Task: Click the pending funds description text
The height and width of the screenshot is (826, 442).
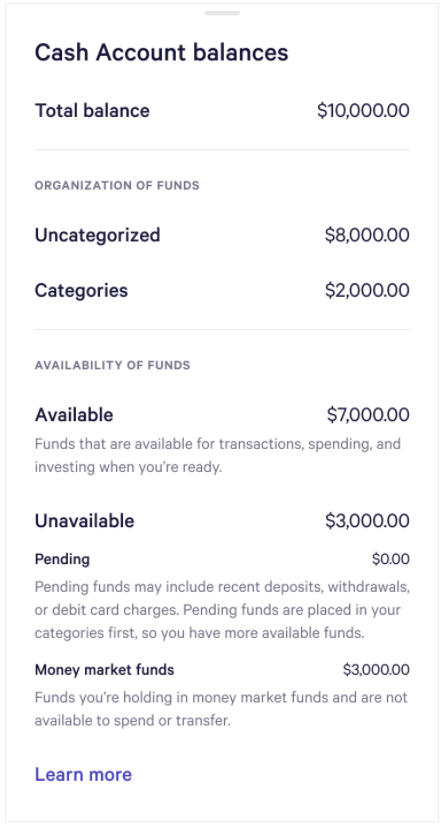Action: [222, 609]
